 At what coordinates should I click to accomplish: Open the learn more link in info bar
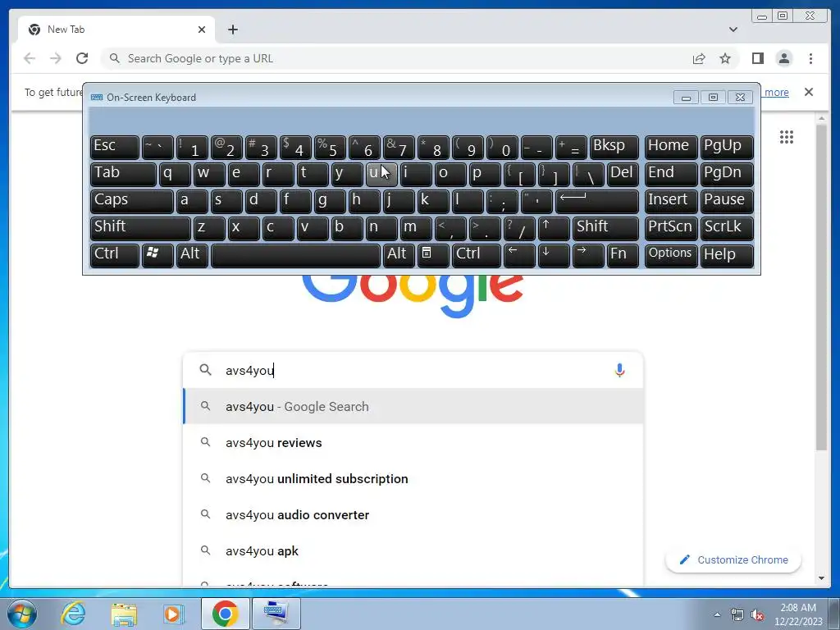click(x=776, y=92)
